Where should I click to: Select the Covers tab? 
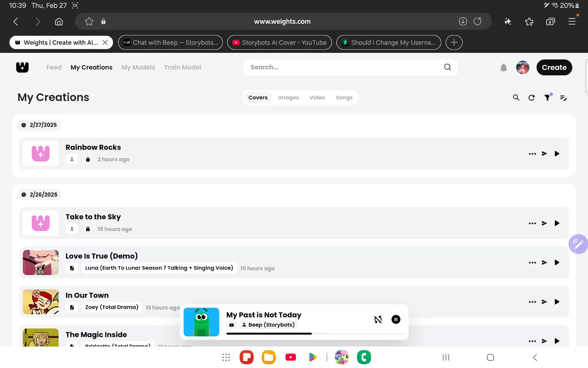[x=258, y=97]
